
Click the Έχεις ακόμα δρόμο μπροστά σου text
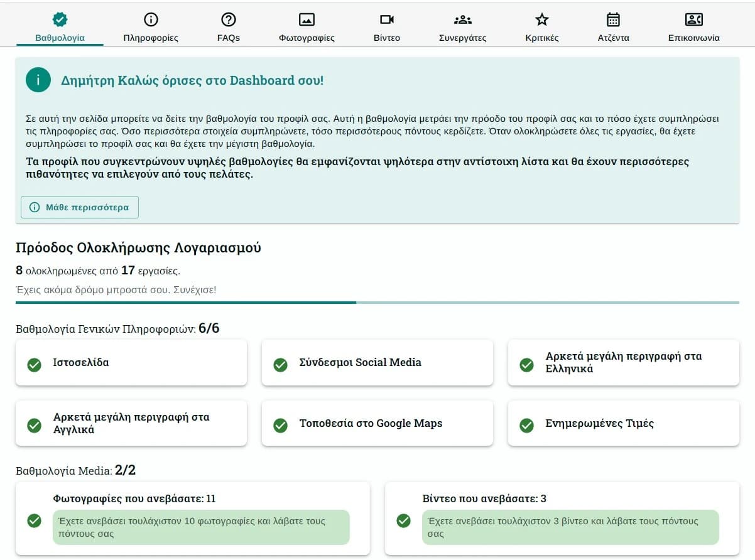point(116,290)
